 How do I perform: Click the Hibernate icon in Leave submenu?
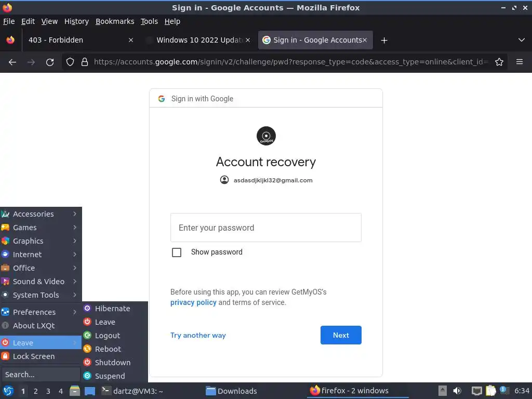[87, 308]
